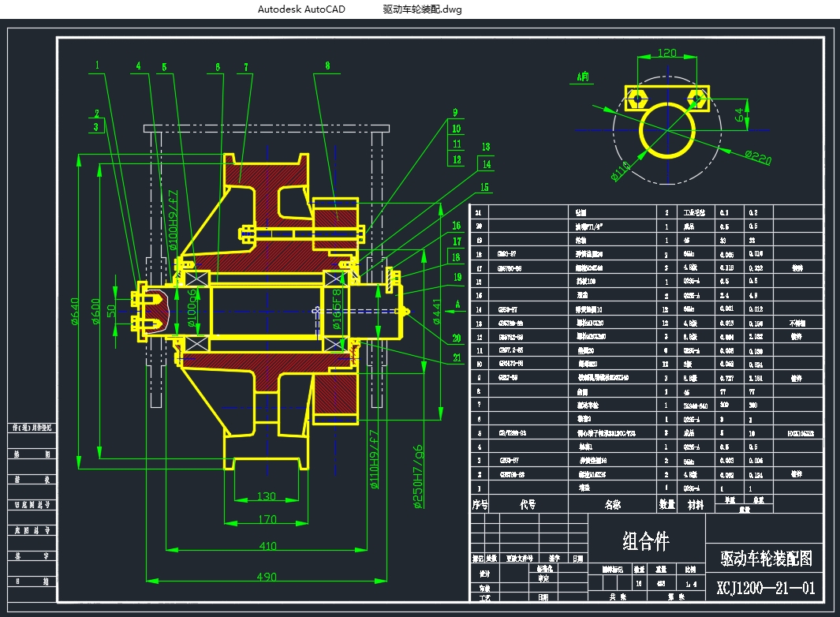840x617 pixels.
Task: Select the 120 dimension in view A
Action: click(x=667, y=54)
